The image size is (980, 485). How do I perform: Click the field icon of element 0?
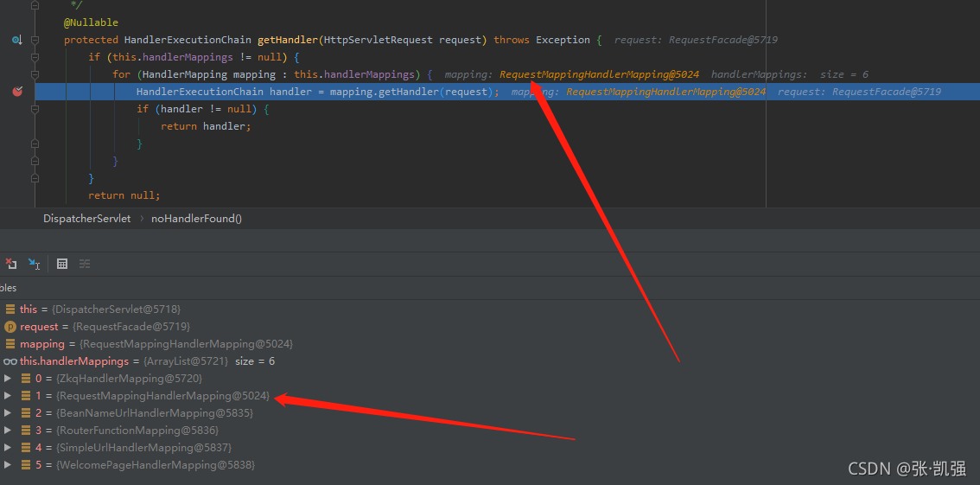(x=26, y=378)
